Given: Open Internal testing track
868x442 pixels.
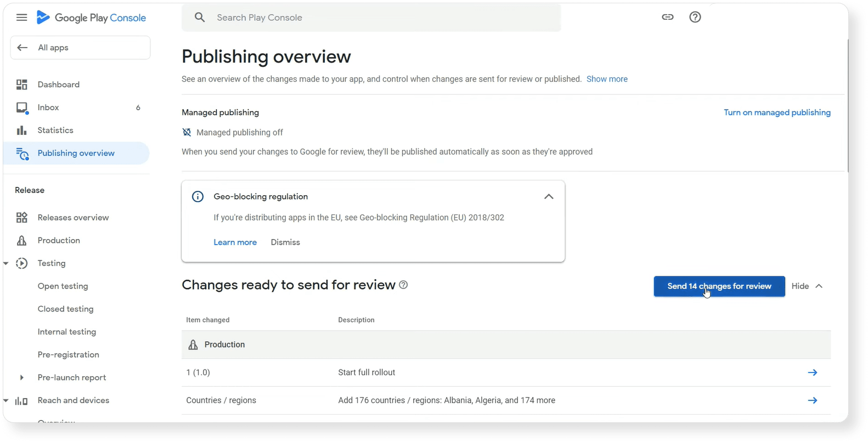Looking at the screenshot, I should [66, 332].
